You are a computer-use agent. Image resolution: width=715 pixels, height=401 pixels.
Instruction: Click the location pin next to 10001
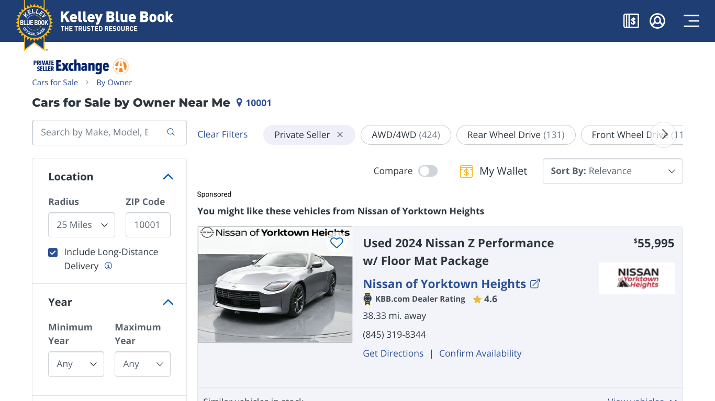click(x=239, y=103)
